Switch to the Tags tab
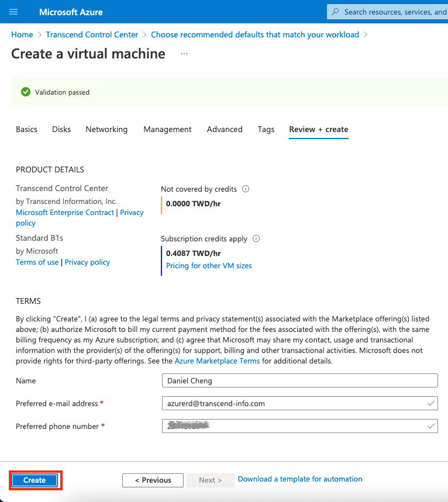Screen dimensions: 448x502 [266, 129]
